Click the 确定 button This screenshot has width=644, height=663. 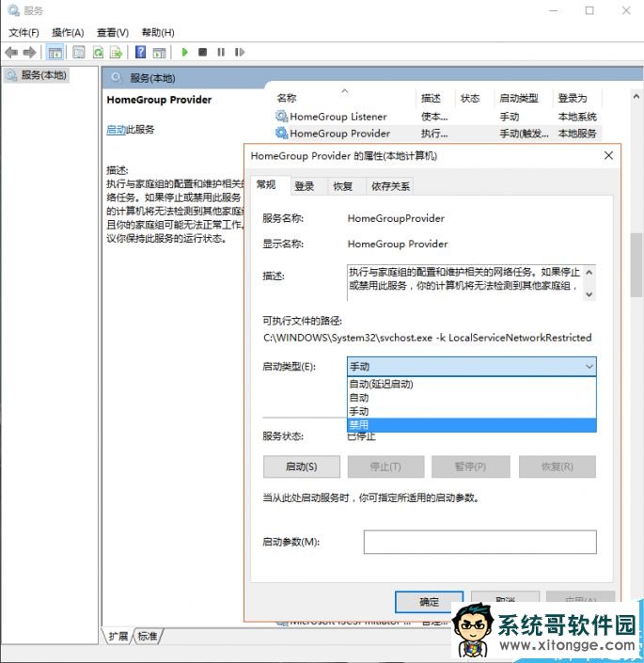[429, 601]
